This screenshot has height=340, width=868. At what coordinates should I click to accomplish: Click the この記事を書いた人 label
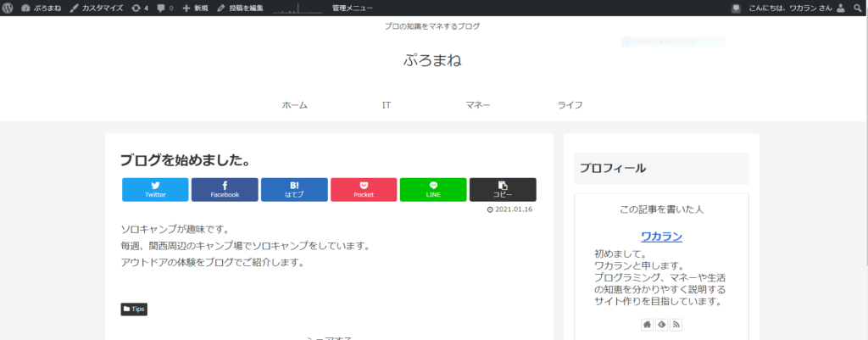(661, 209)
